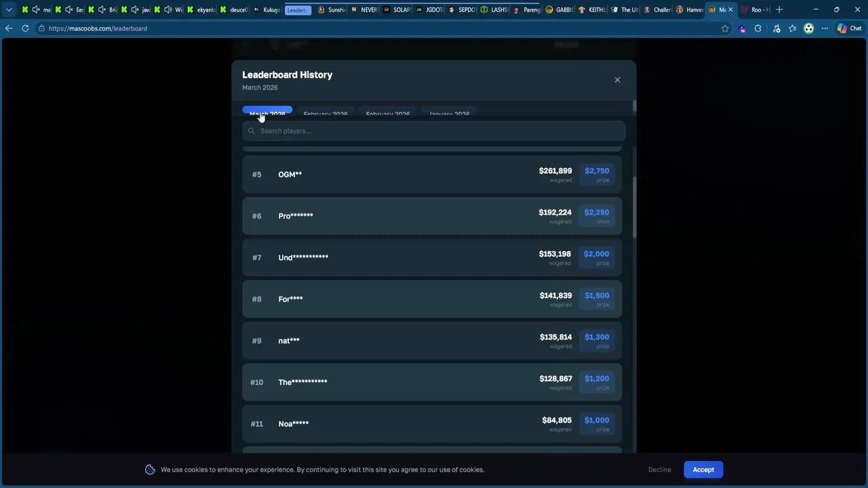Click the $192,224 wagered amount
Viewport: 868px width, 488px height.
point(555,212)
